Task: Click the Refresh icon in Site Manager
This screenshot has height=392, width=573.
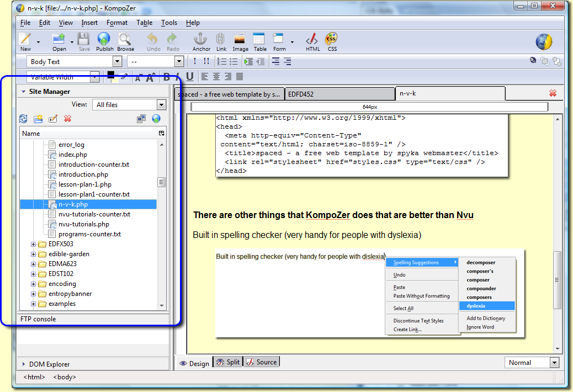Action: (x=23, y=119)
